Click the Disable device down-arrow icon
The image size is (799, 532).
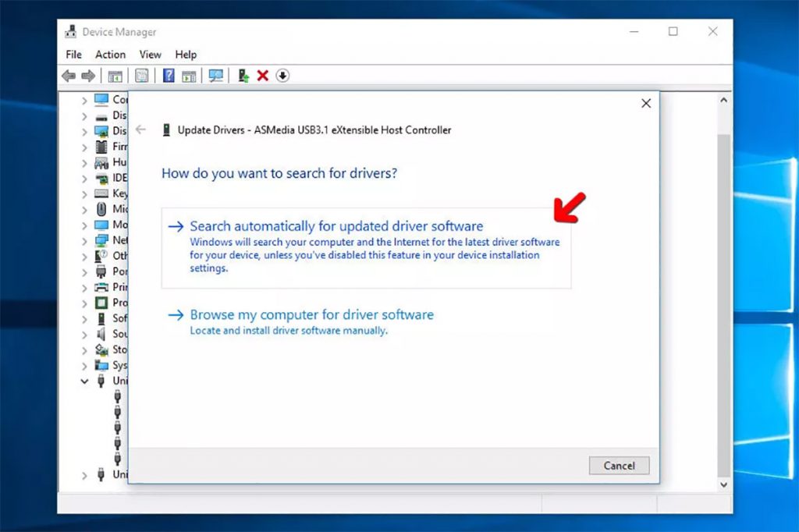pyautogui.click(x=282, y=76)
